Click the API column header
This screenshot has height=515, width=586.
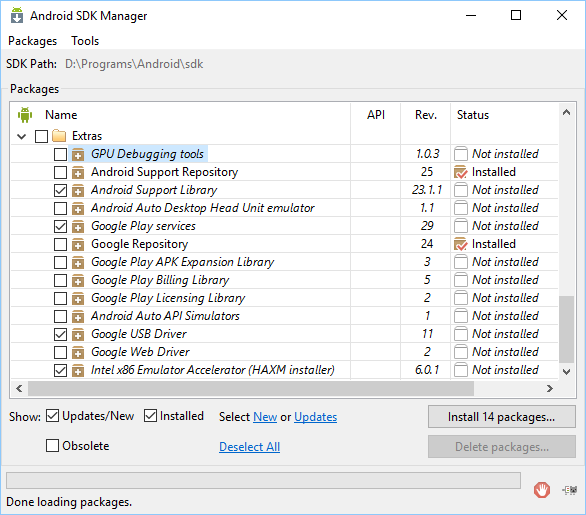376,115
